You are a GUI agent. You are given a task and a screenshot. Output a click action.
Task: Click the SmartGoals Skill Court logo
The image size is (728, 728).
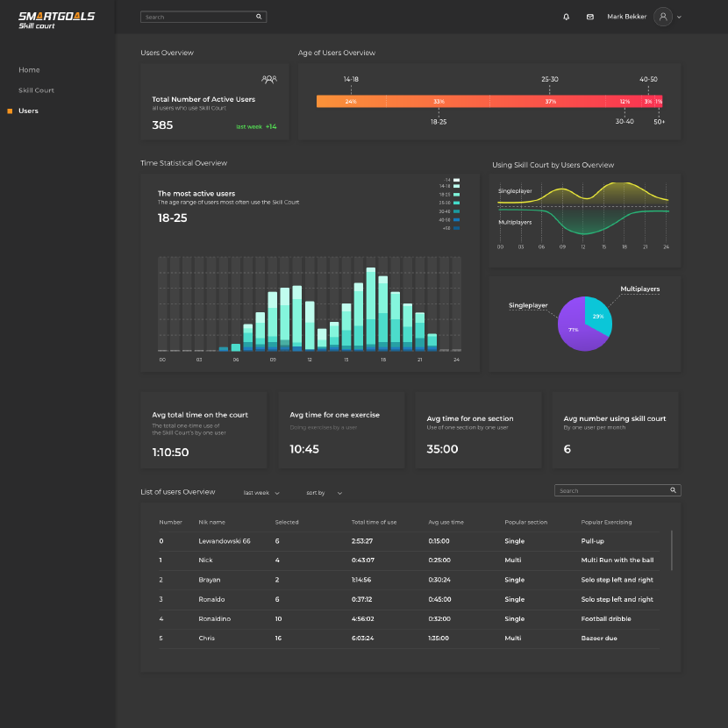56,20
